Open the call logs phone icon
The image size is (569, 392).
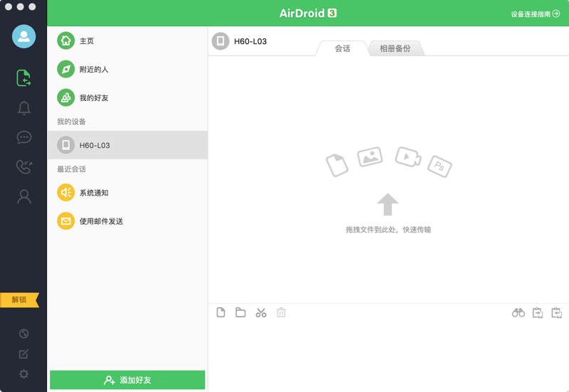click(24, 166)
